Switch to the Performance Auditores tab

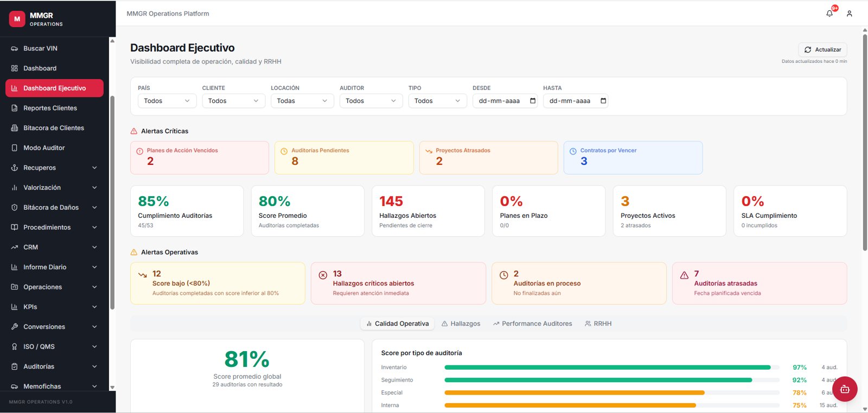[532, 324]
